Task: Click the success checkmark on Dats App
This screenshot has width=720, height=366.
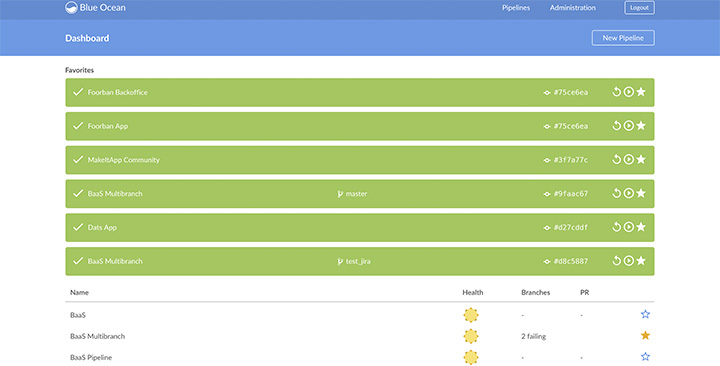Action: [x=78, y=227]
